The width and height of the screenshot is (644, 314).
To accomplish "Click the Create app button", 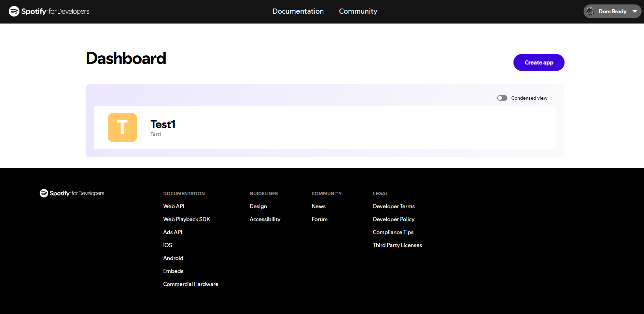I will [539, 62].
